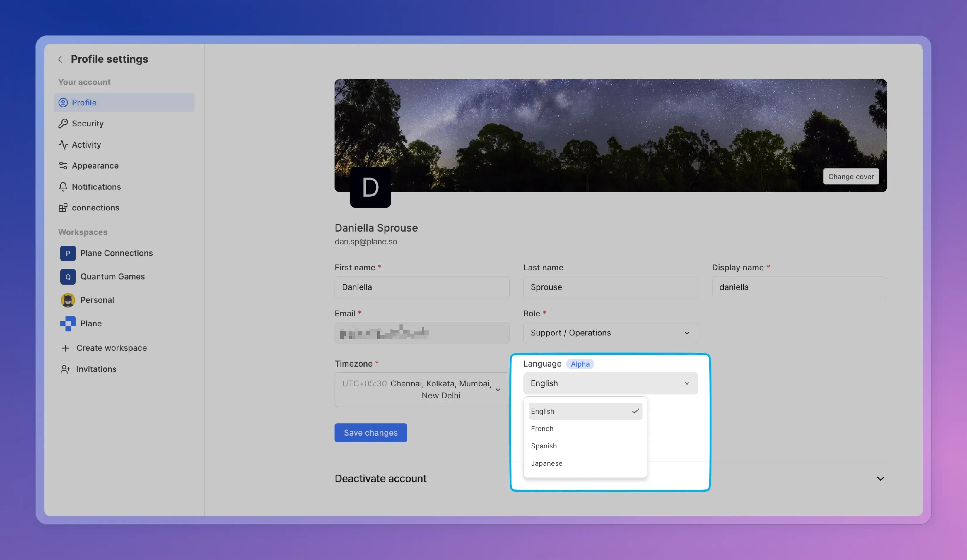Open the connections sidebar item
Viewport: 967px width, 560px height.
point(95,208)
